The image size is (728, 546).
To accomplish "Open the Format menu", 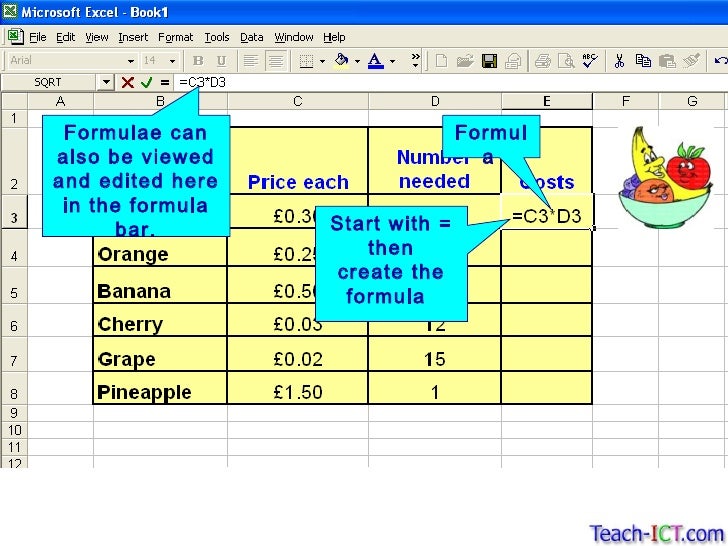I will 176,37.
